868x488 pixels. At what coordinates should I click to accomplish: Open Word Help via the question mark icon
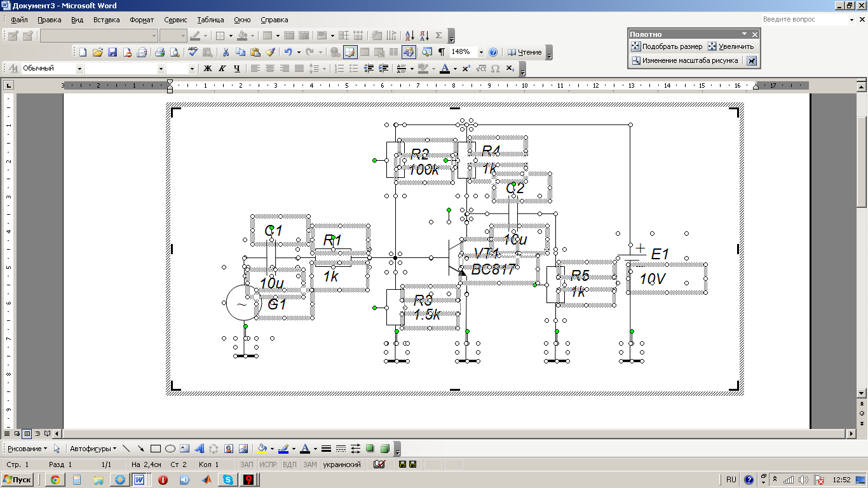click(x=493, y=52)
